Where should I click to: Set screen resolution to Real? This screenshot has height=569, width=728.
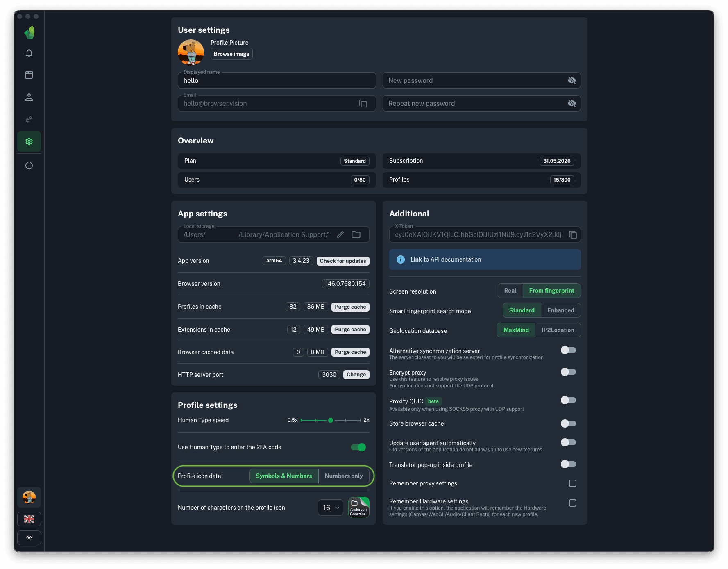point(510,291)
